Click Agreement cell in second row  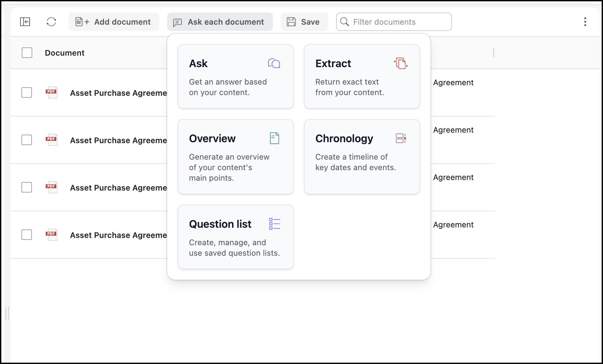click(x=453, y=130)
